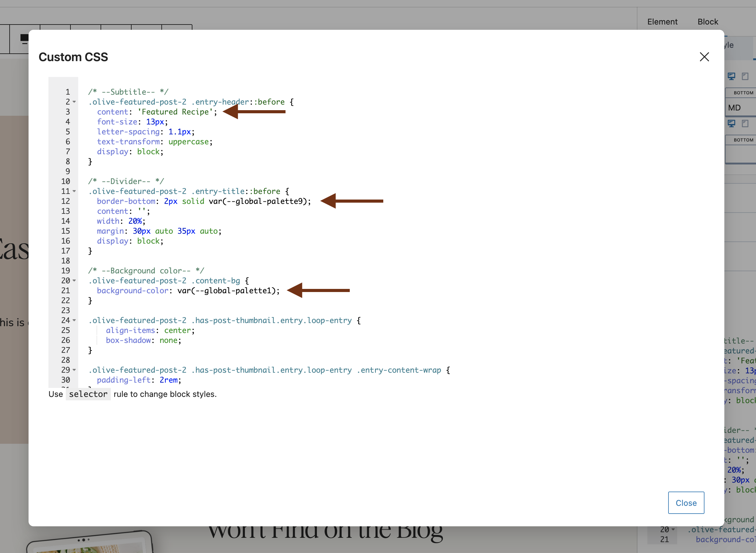Place cursor on 'Featured Recipe' content value
The height and width of the screenshot is (553, 756).
point(175,112)
